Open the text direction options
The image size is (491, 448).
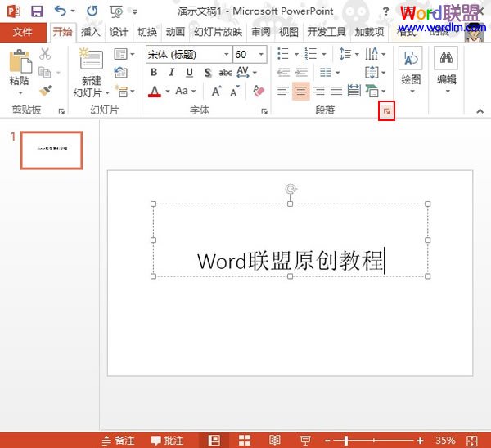[x=375, y=54]
